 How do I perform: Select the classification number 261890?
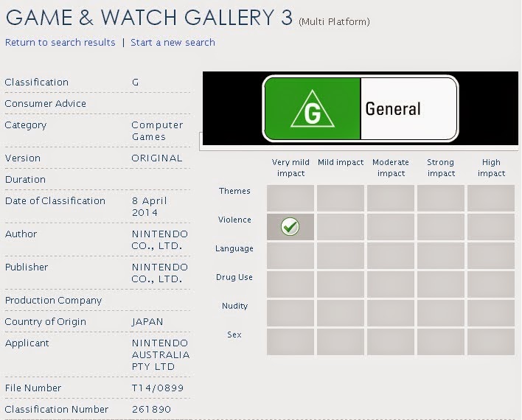click(x=151, y=410)
